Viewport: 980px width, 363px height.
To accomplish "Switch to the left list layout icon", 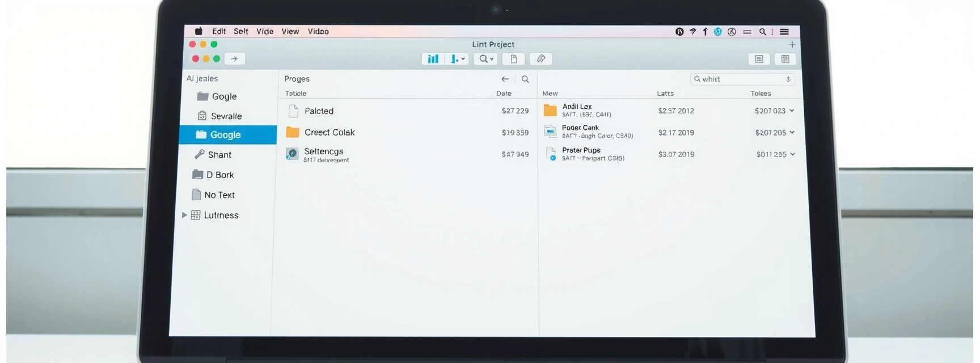I will click(x=759, y=59).
